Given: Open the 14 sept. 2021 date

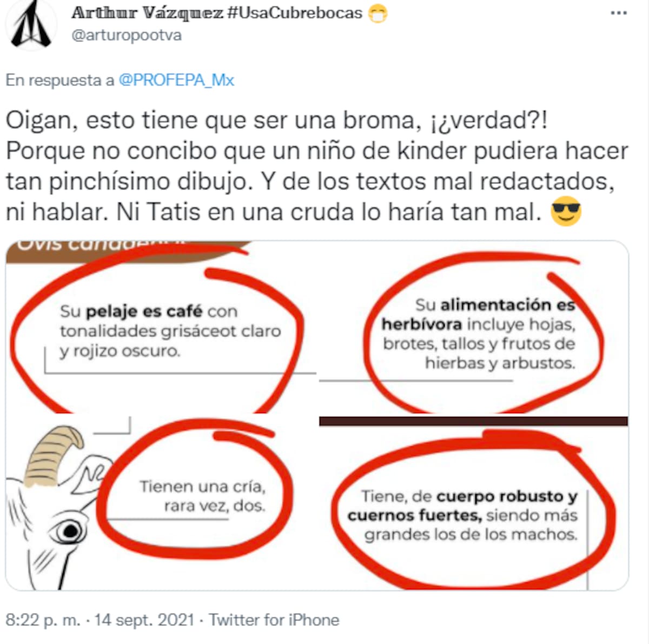Looking at the screenshot, I should pos(144,620).
